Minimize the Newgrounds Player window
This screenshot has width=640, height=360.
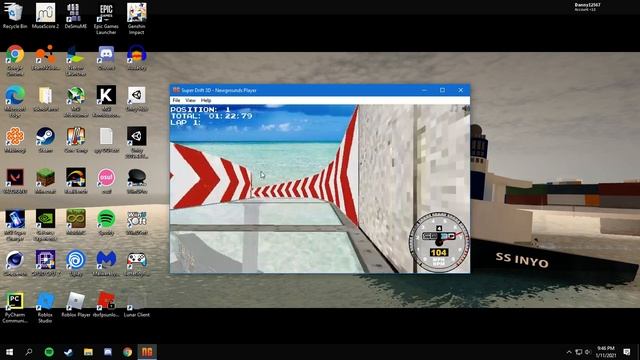pyautogui.click(x=424, y=90)
